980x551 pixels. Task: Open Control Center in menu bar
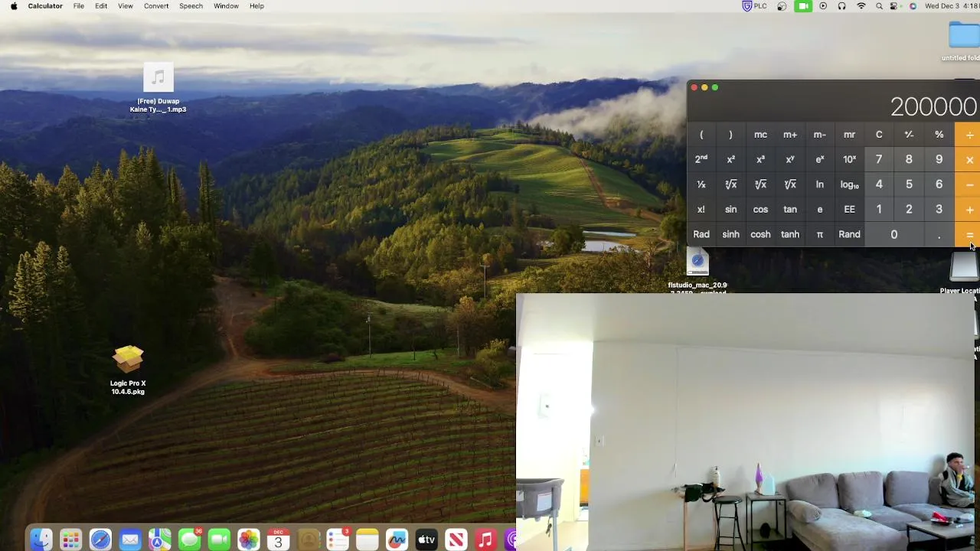[895, 6]
